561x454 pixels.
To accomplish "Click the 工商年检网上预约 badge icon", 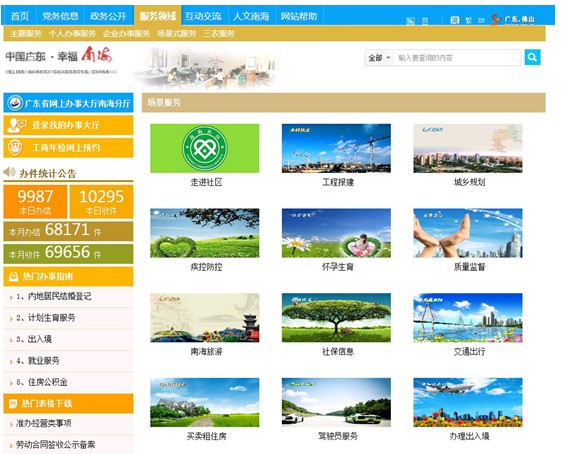I will pyautogui.click(x=15, y=147).
